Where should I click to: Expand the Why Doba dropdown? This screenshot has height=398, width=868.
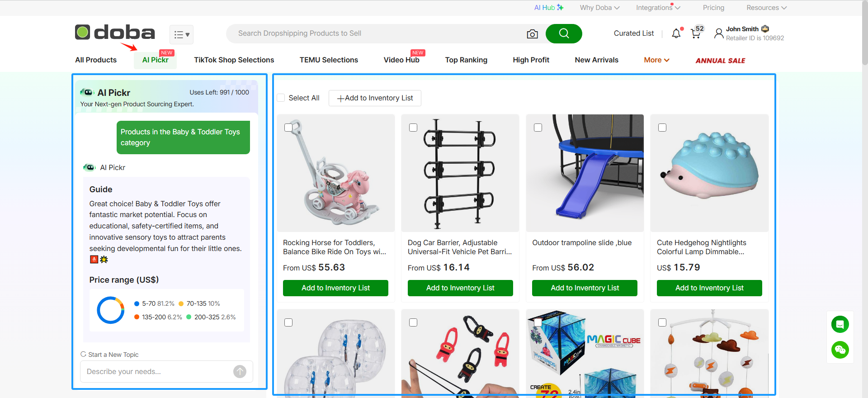click(x=600, y=8)
